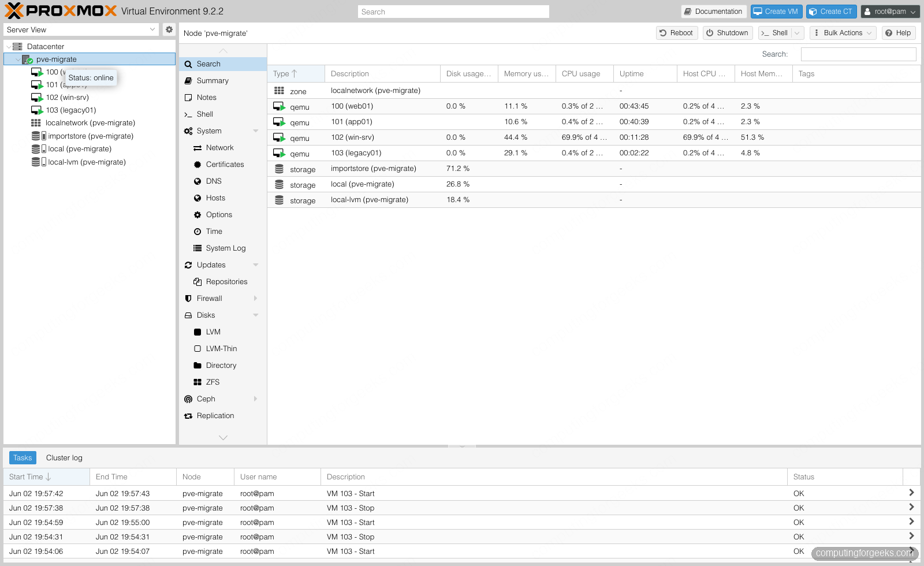Select Search in the node menu
This screenshot has height=566, width=924.
(x=223, y=64)
